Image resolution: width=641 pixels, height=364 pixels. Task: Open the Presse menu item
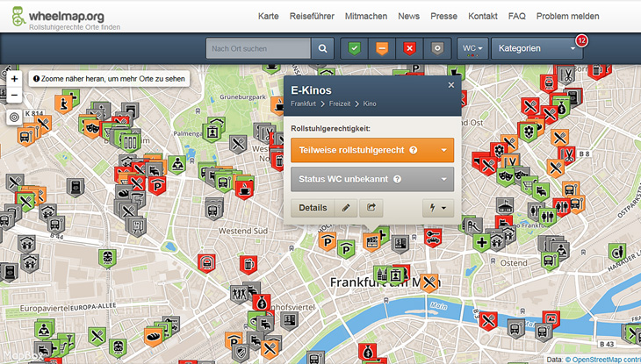click(x=443, y=17)
